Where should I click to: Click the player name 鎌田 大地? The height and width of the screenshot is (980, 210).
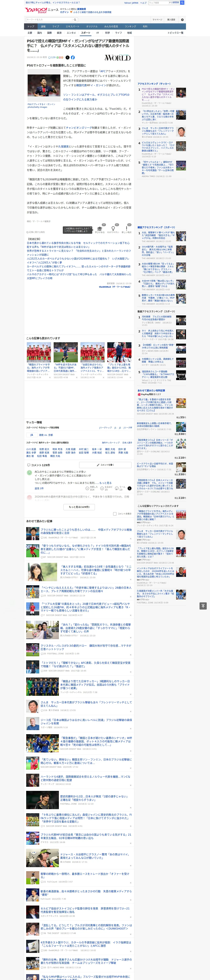click(110, 449)
